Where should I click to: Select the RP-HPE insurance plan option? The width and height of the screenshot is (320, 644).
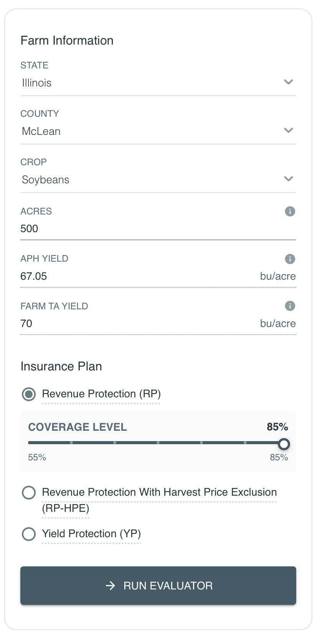pyautogui.click(x=29, y=493)
